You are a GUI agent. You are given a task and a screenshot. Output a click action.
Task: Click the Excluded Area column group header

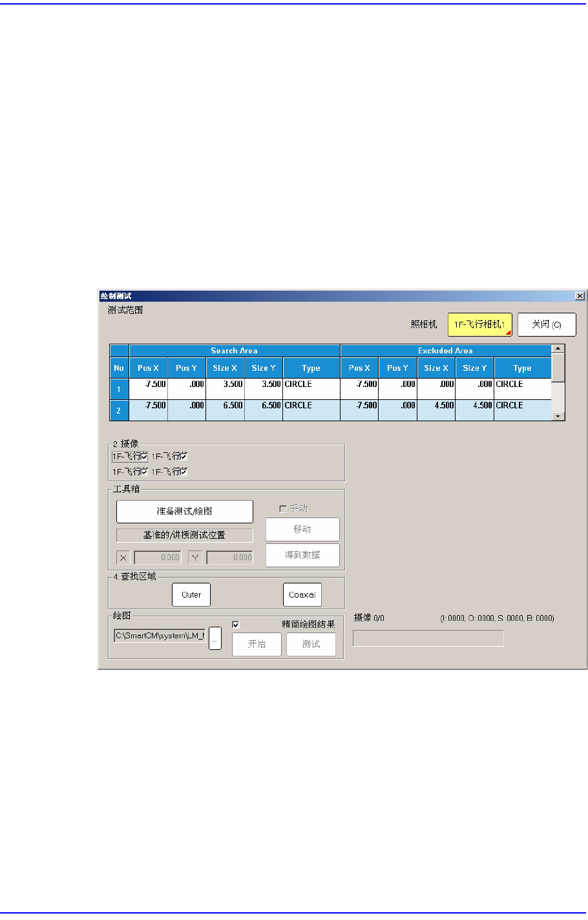pyautogui.click(x=446, y=351)
